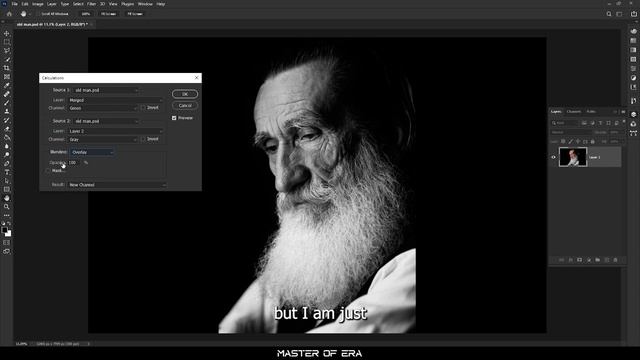Enable the Mask checkbox

[x=48, y=171]
